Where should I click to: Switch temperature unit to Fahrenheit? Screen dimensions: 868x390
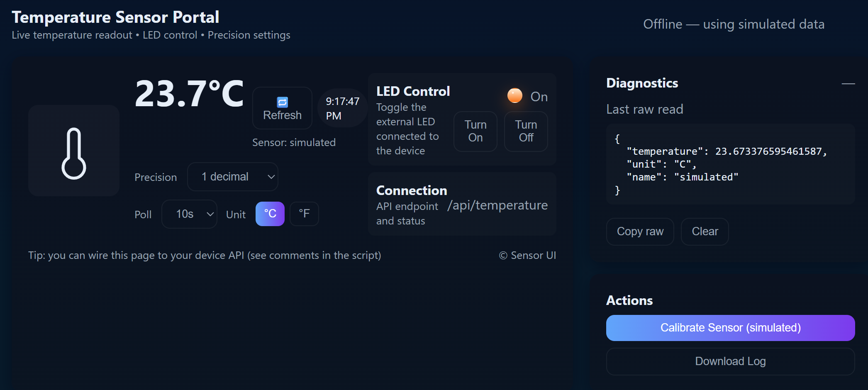click(304, 214)
